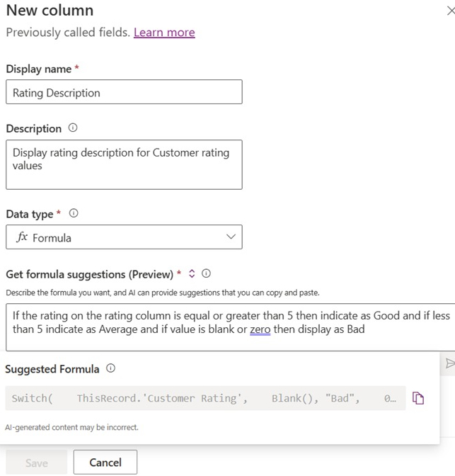
Task: Send the formula description prompt
Action: tap(449, 363)
